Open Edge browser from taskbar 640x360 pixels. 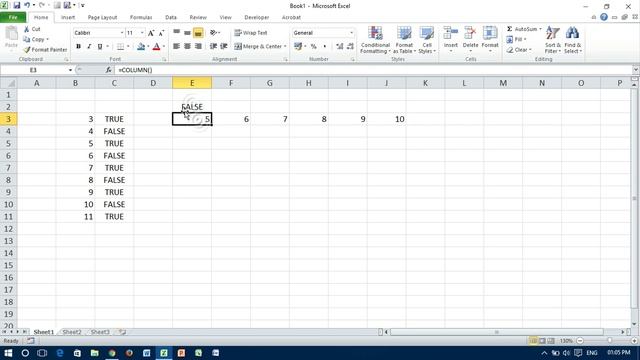(60, 353)
